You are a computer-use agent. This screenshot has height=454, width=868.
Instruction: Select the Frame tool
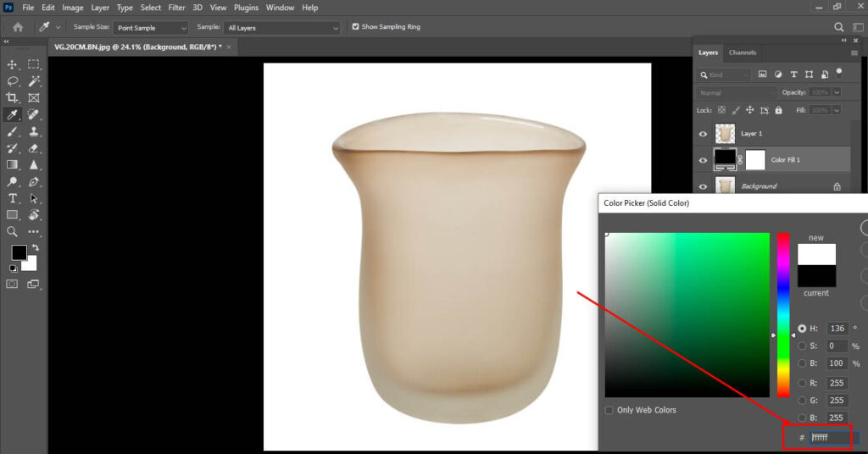pos(34,98)
